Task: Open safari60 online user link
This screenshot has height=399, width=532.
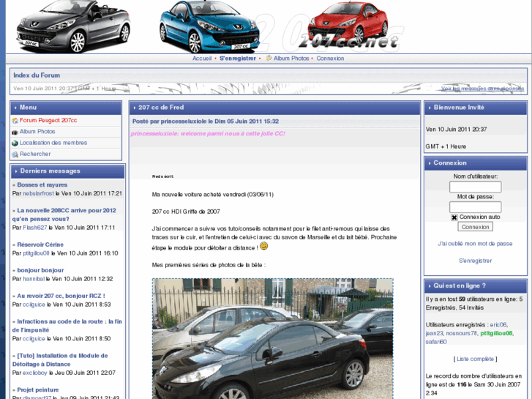Action: click(x=436, y=342)
